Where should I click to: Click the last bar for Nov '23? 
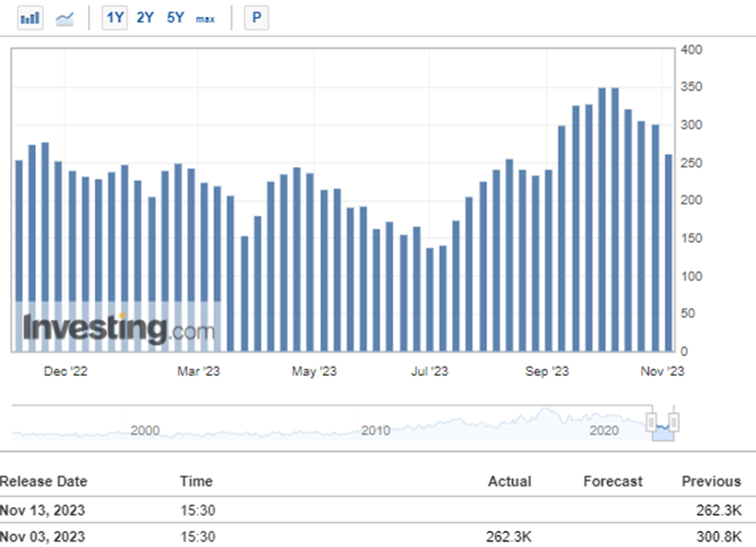[x=669, y=253]
